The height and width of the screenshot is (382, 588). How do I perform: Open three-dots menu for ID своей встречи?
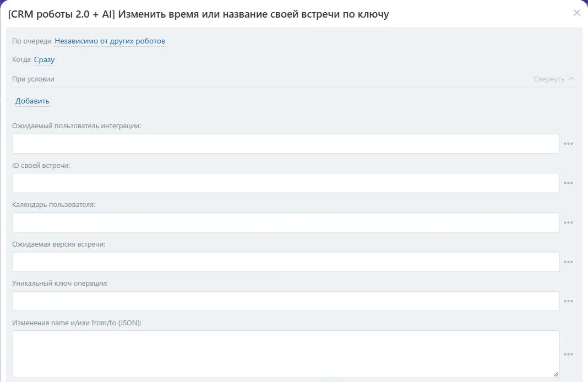(568, 183)
